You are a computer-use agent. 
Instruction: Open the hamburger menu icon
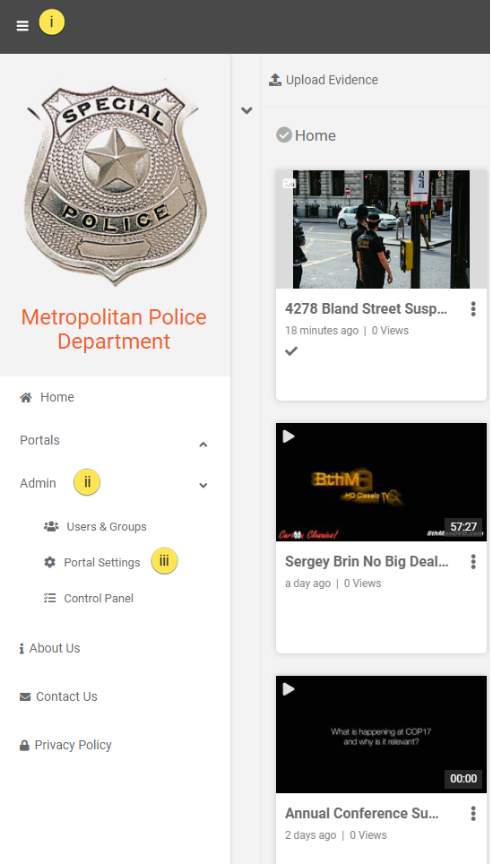(x=22, y=26)
